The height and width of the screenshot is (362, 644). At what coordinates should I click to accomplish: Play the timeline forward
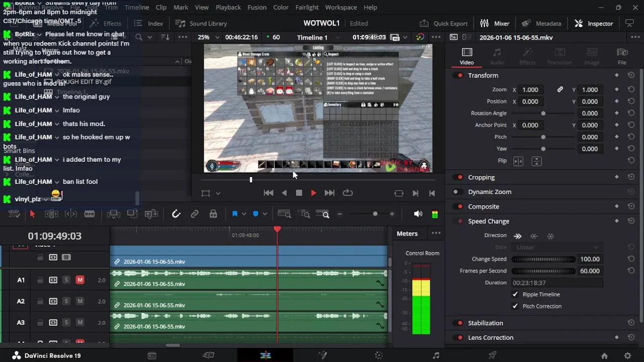point(313,193)
